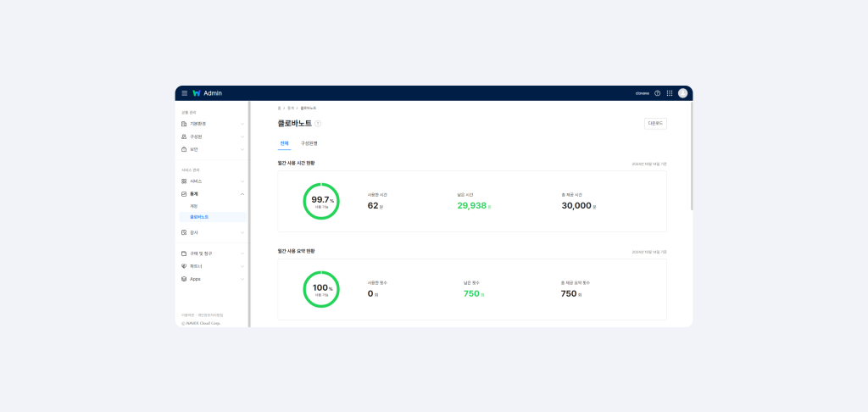Click the 보안 lock icon in sidebar

tap(184, 149)
